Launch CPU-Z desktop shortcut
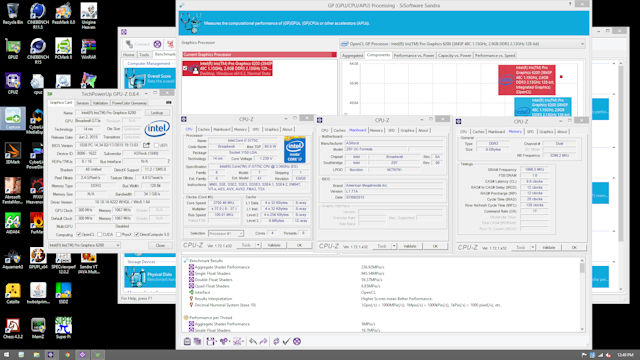Image resolution: width=640 pixels, height=360 pixels. tap(13, 84)
